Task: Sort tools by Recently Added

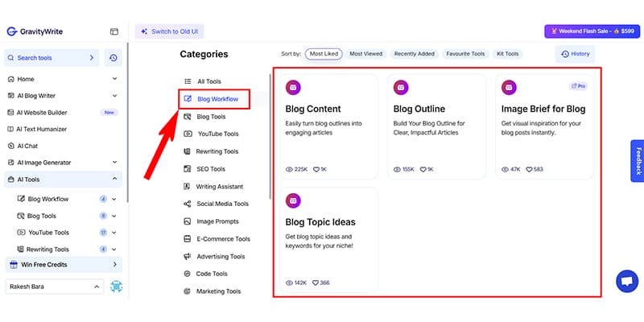Action: (x=414, y=54)
